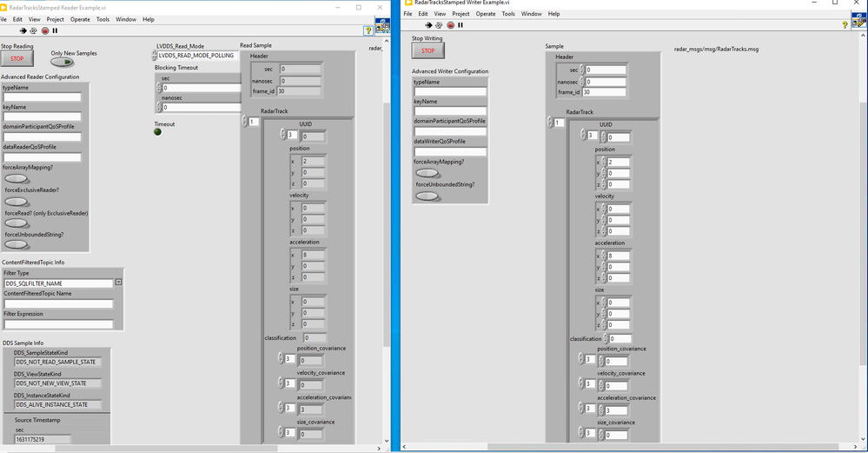
Task: Toggle forceUnboundedString? in the Writer configuration
Action: [x=427, y=196]
